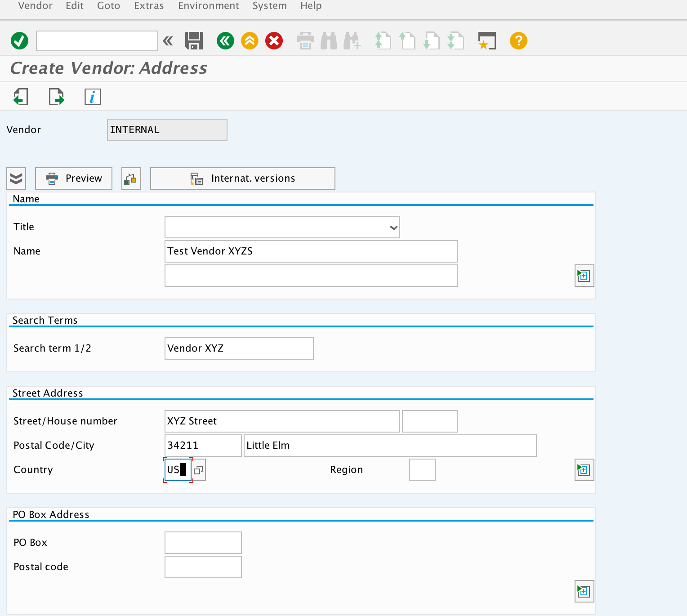
Task: Click the Create Shortcut/New Session icon
Action: tap(487, 41)
